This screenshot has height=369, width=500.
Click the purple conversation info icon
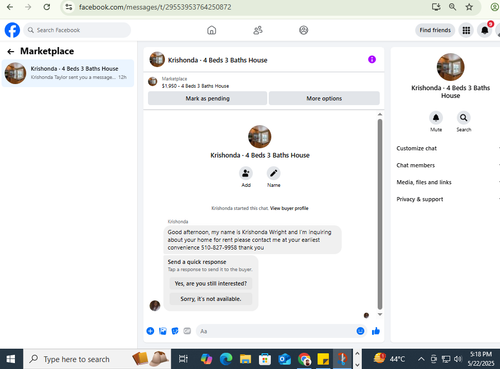[372, 59]
